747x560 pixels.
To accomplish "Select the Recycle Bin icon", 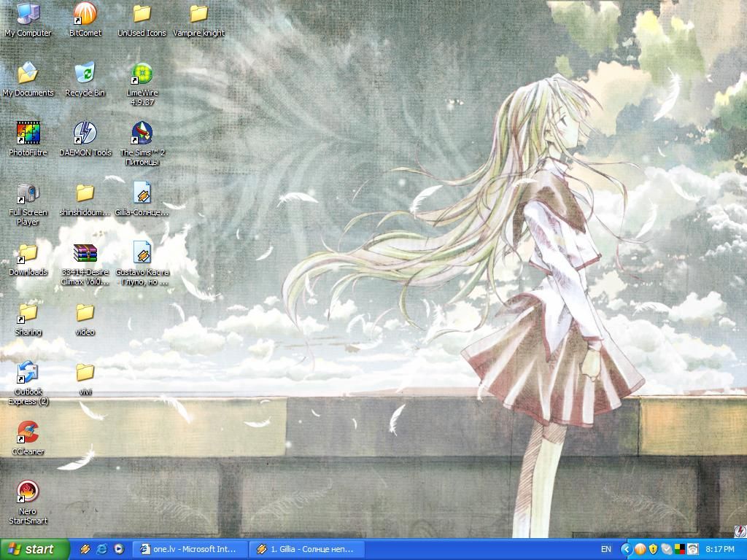I will click(85, 79).
